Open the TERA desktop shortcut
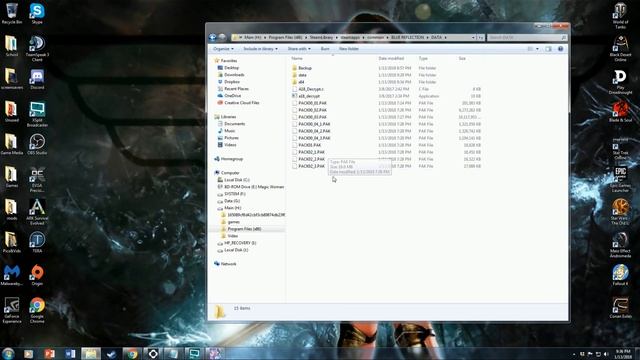The height and width of the screenshot is (360, 640). pos(37,242)
